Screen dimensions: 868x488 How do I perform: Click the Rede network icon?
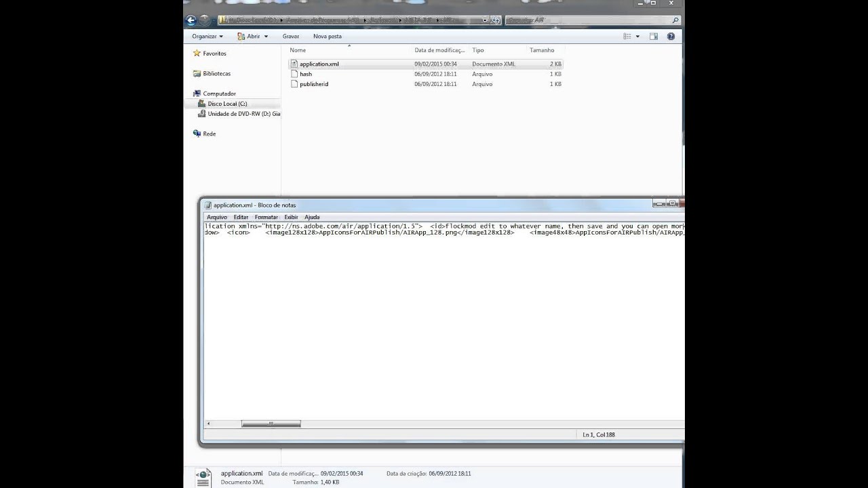click(197, 134)
